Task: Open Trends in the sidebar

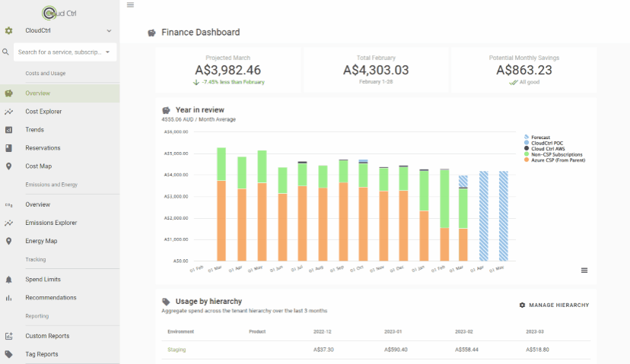Action: tap(34, 130)
